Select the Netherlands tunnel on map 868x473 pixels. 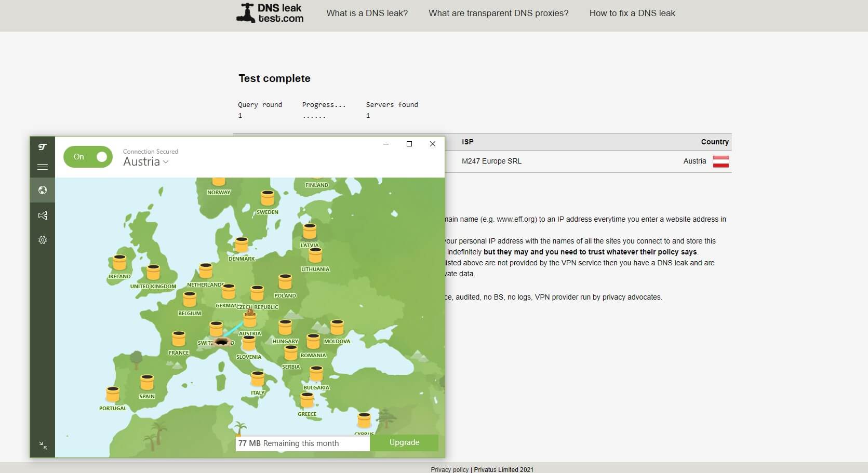click(x=206, y=271)
